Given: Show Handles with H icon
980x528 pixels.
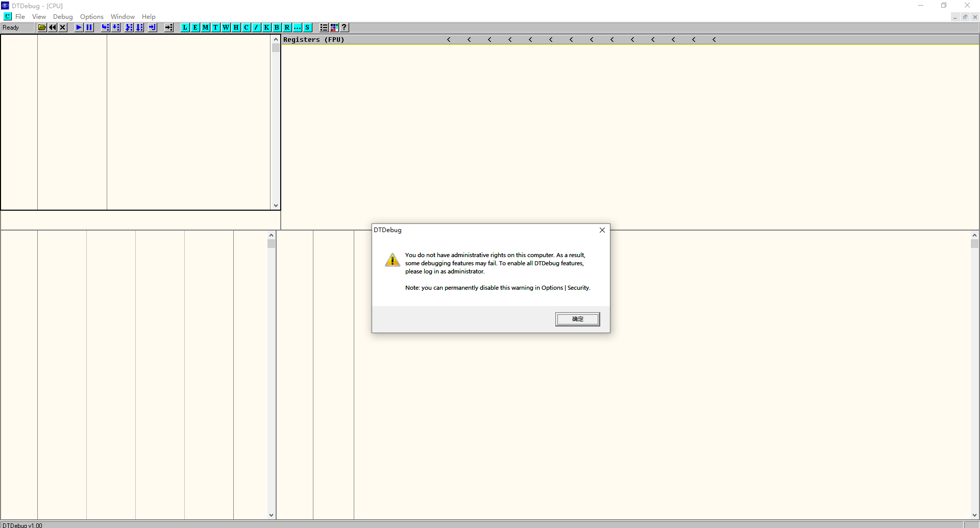Looking at the screenshot, I should pyautogui.click(x=236, y=28).
